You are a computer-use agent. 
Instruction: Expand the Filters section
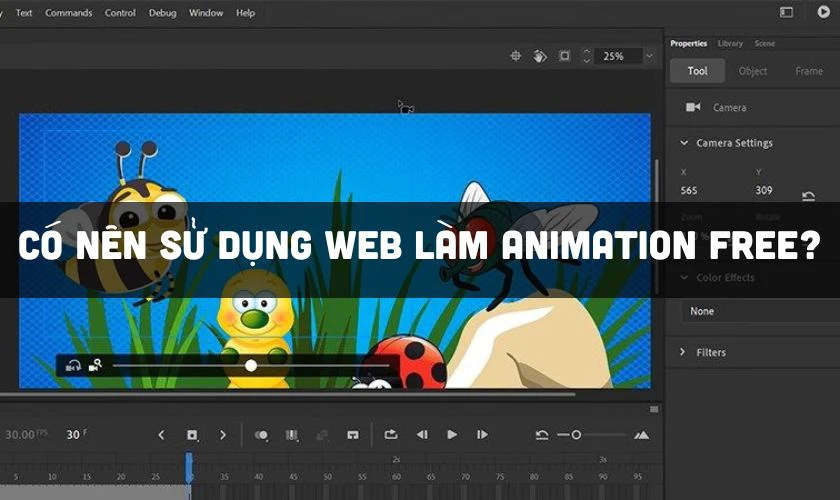[x=682, y=352]
